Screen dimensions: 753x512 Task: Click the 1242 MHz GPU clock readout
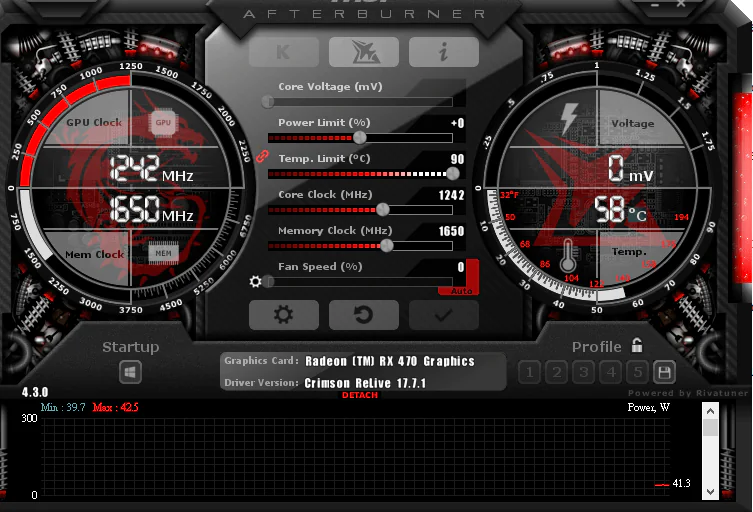(x=151, y=169)
